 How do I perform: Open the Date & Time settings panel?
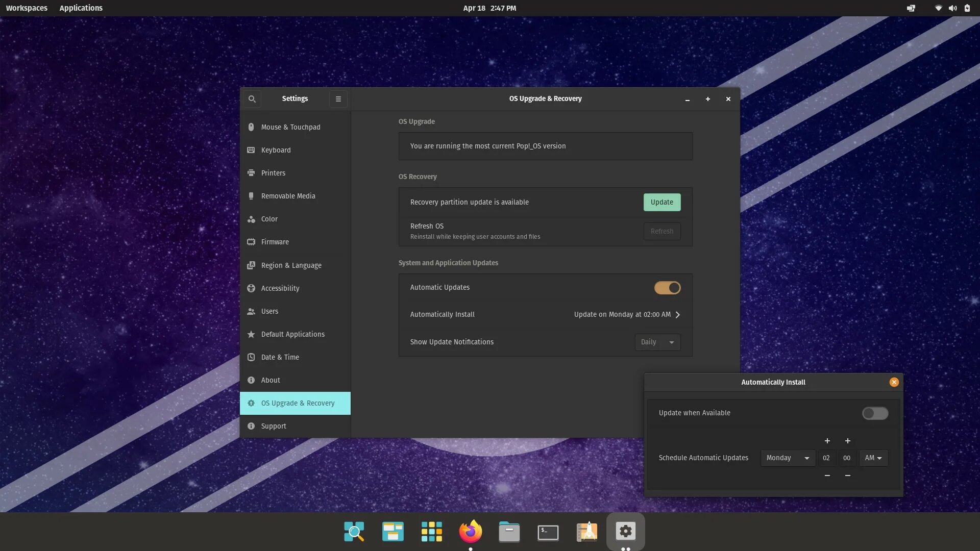pyautogui.click(x=280, y=357)
